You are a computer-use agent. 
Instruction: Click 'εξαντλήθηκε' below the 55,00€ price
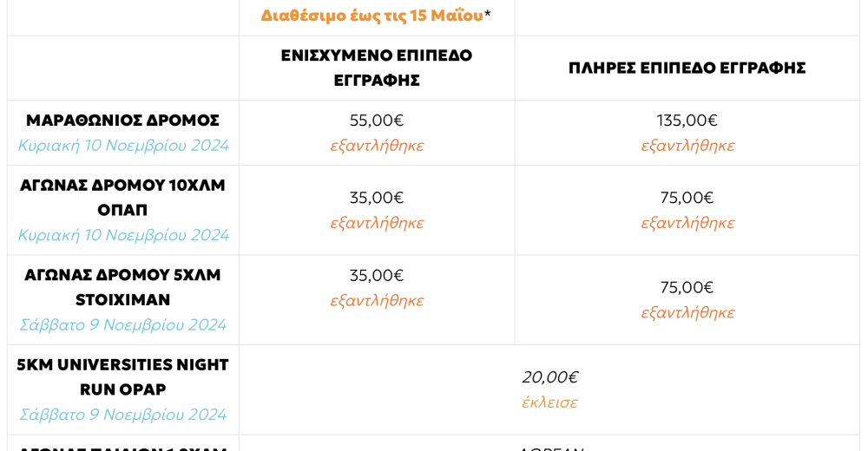click(x=377, y=146)
